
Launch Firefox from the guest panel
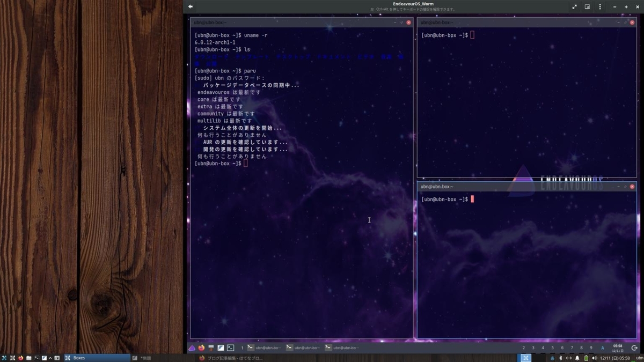pyautogui.click(x=201, y=348)
